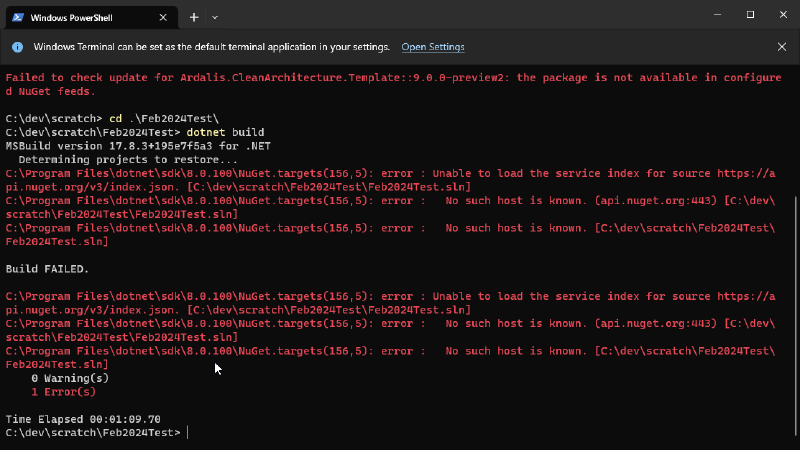Click the PowerShell icon on the tab

(x=18, y=17)
